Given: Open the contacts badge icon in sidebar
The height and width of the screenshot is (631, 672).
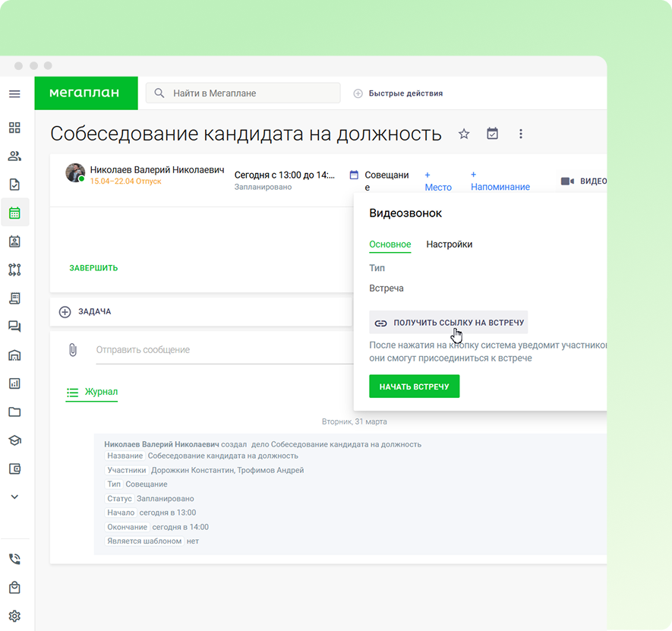Looking at the screenshot, I should click(14, 241).
